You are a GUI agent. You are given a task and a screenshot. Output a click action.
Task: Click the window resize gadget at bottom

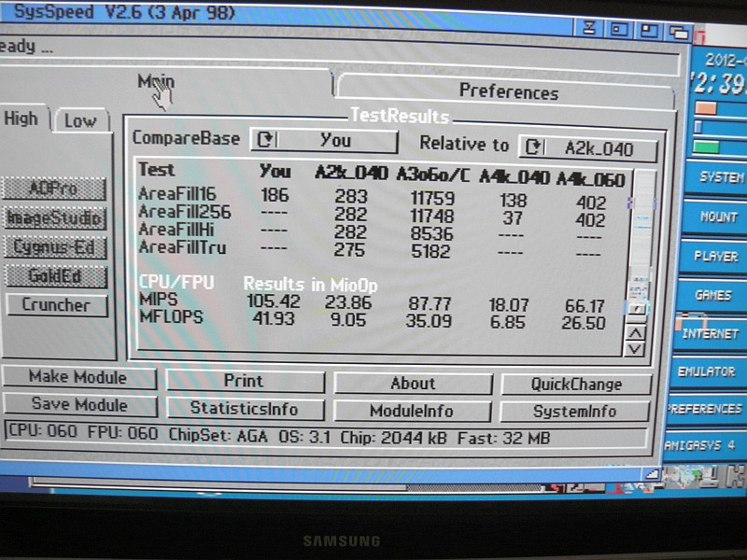(x=652, y=474)
